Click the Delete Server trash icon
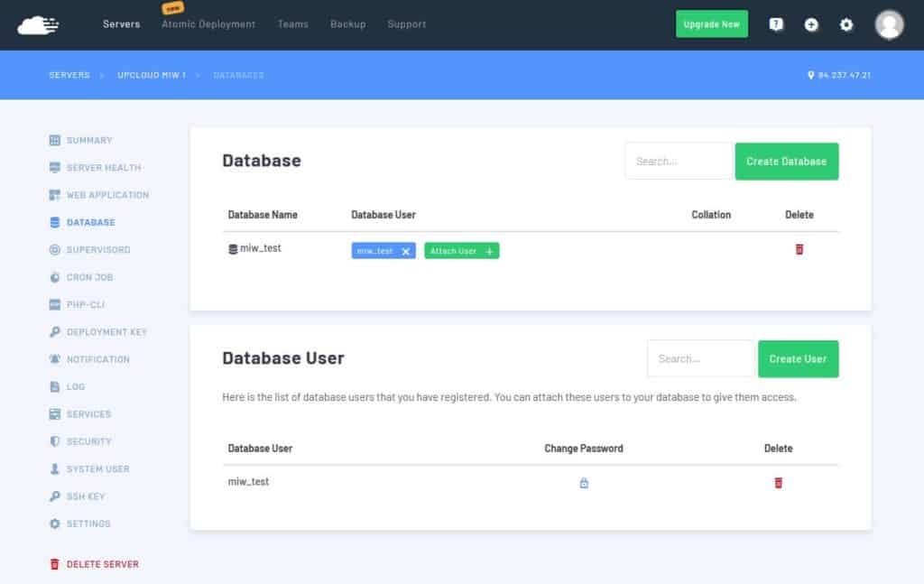 pyautogui.click(x=55, y=564)
